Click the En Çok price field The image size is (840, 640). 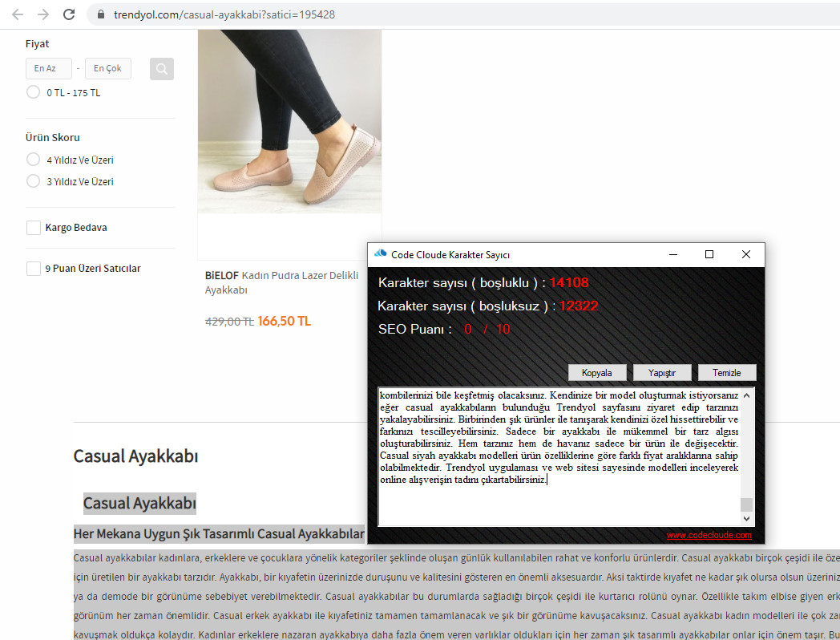[x=108, y=69]
